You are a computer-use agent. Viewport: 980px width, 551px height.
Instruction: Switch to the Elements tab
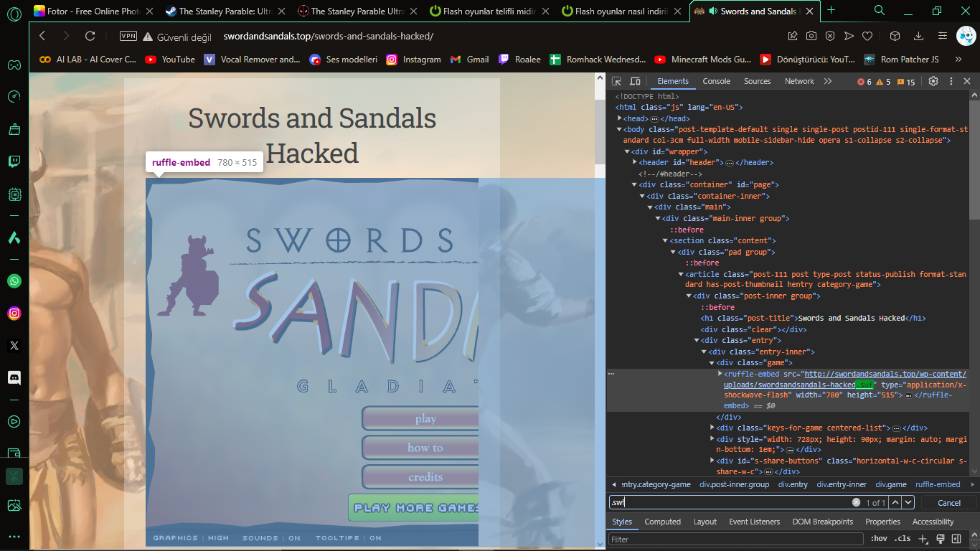click(x=673, y=81)
